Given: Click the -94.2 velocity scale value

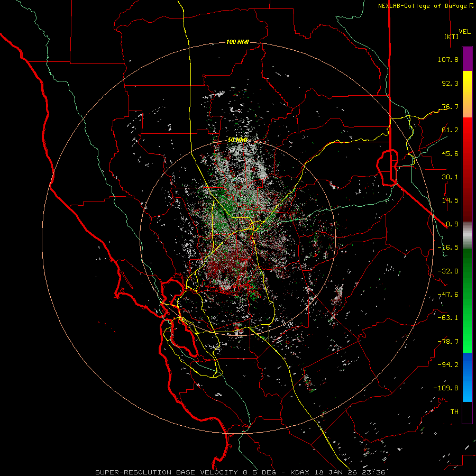Looking at the screenshot, I should pyautogui.click(x=448, y=365).
